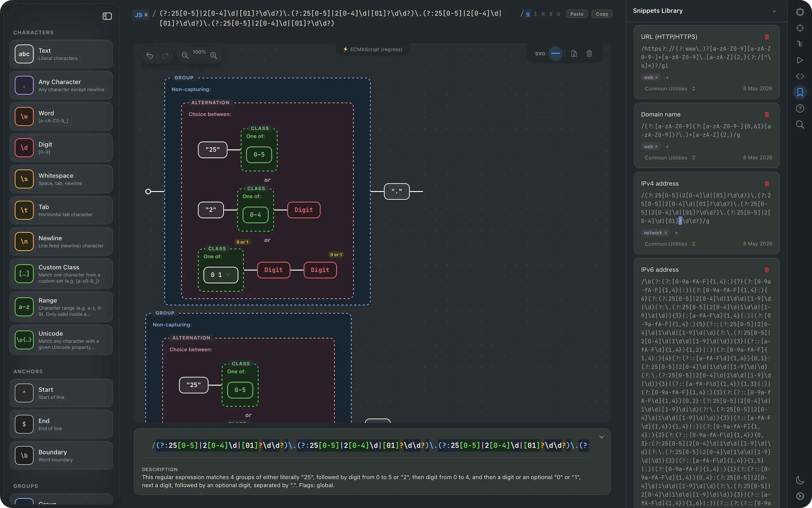Add a Start of line anchor
Viewport: 812px width, 508px height.
click(x=61, y=393)
